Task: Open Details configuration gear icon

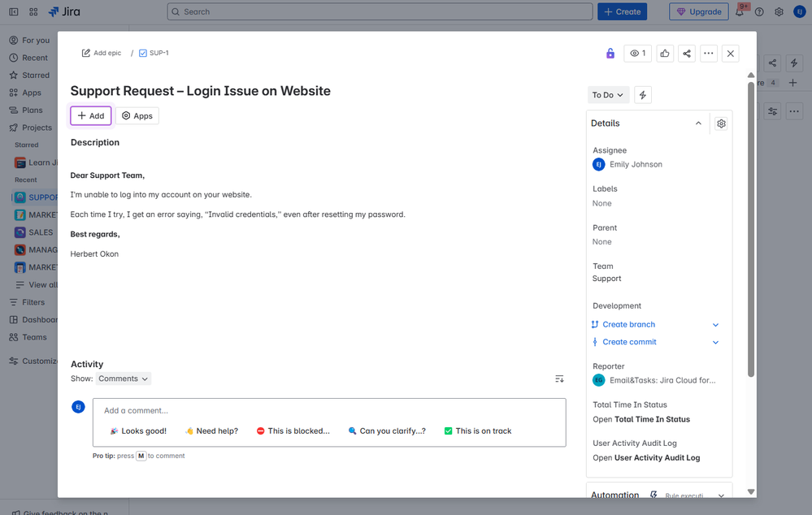Action: (x=721, y=123)
